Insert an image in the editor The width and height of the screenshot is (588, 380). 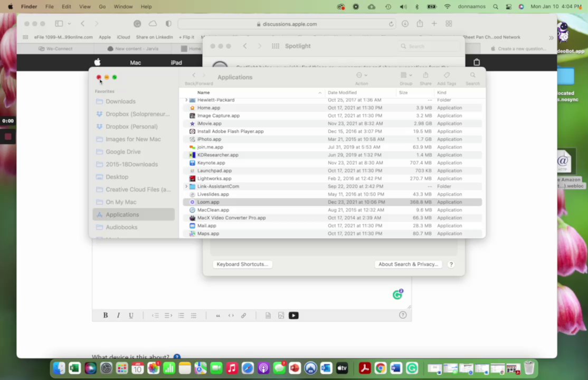281,316
